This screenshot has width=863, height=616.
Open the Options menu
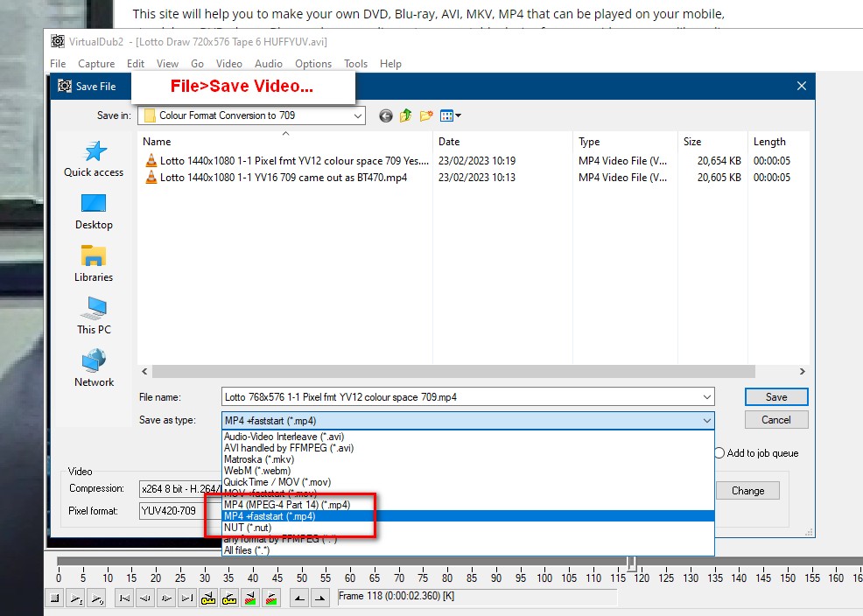pos(313,64)
